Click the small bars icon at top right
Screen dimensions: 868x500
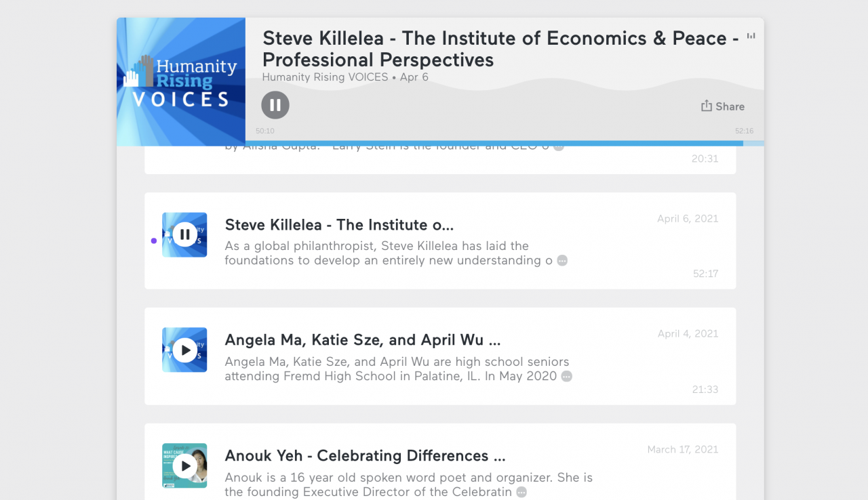(751, 36)
